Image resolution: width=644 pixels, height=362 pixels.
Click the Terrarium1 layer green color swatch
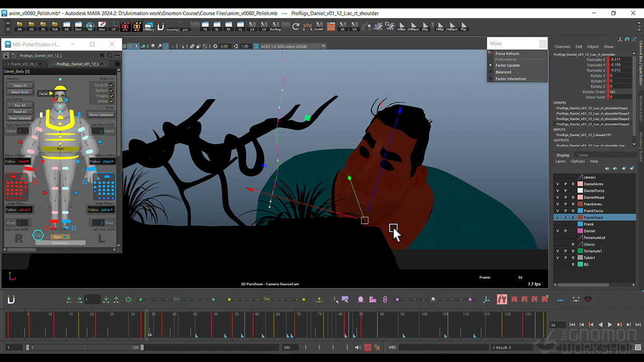click(580, 251)
